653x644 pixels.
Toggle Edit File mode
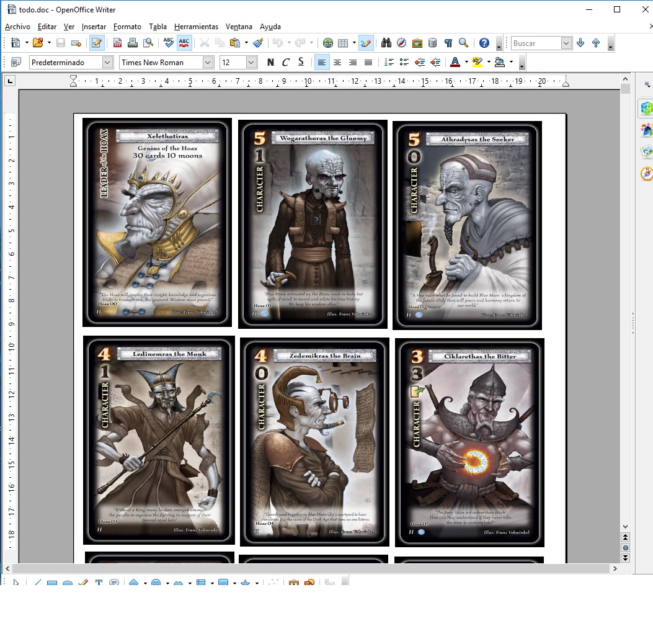tap(97, 43)
